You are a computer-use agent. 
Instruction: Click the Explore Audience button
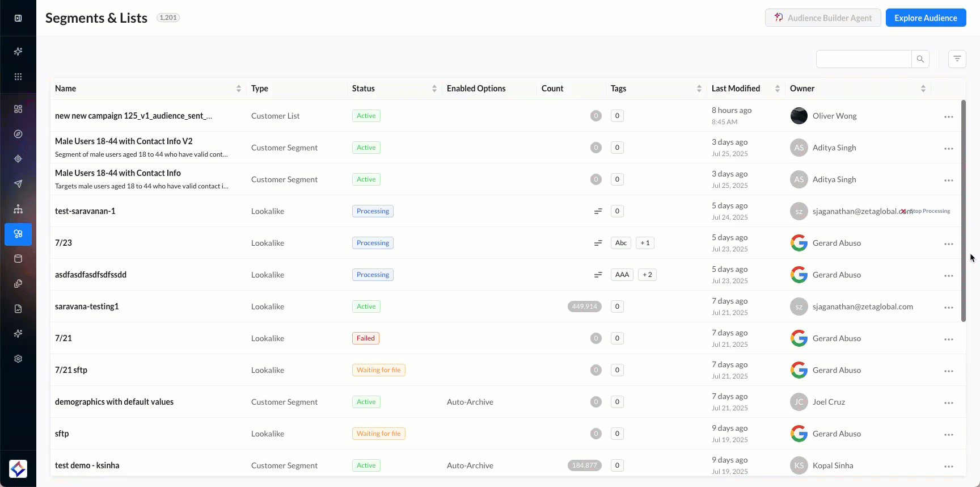926,18
